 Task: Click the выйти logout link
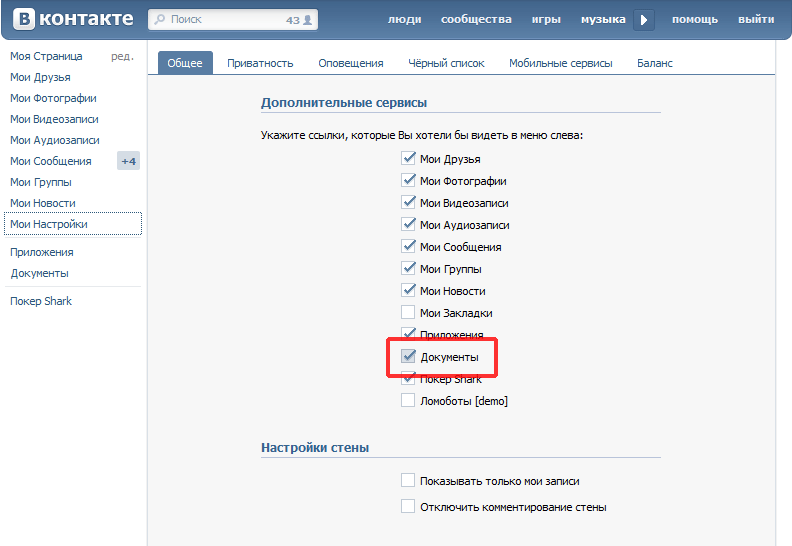point(755,20)
